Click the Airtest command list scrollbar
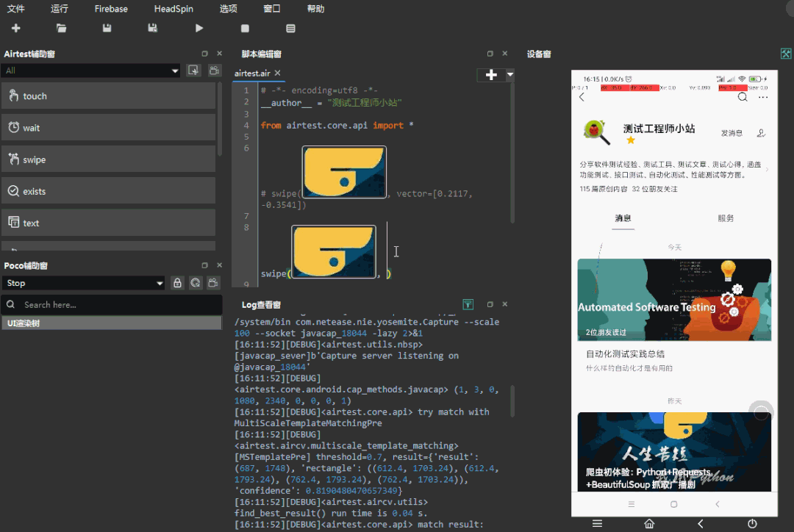The image size is (794, 532). [x=219, y=120]
